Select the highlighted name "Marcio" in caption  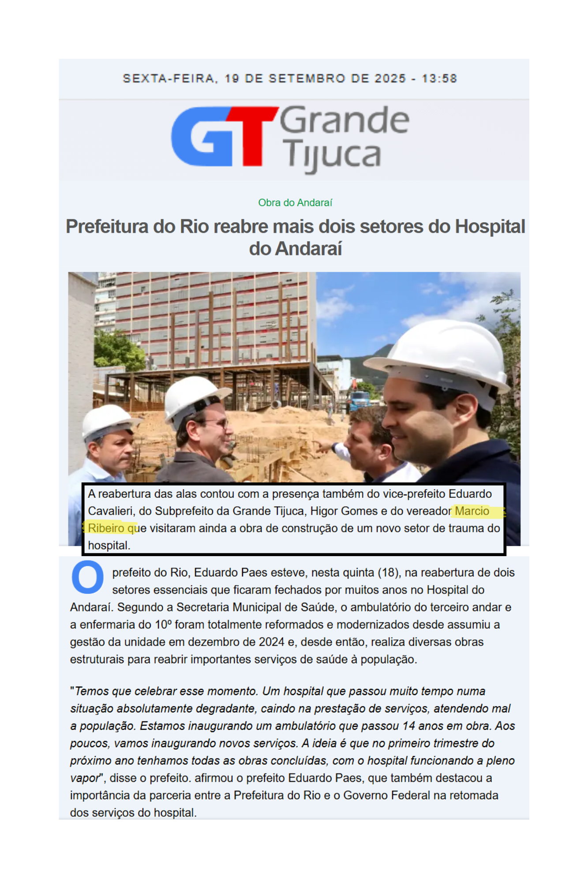click(x=472, y=511)
